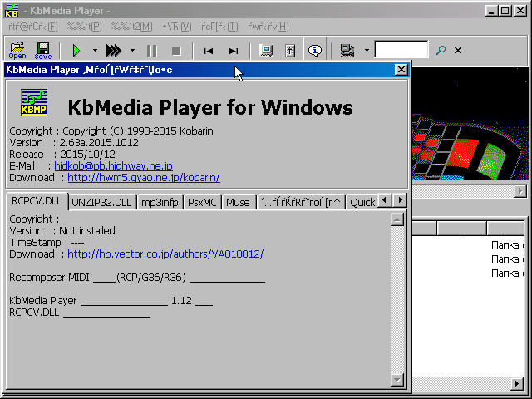Select the mp3infp tab
This screenshot has height=399, width=532.
click(x=159, y=202)
